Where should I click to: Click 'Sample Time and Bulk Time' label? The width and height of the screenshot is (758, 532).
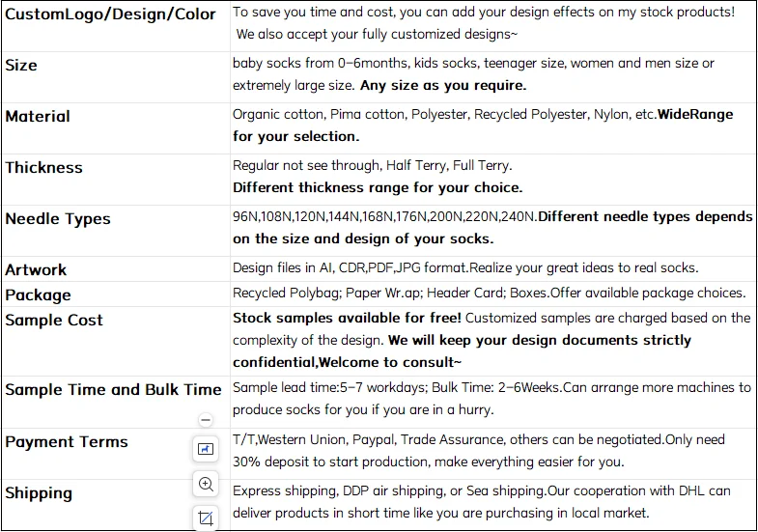113,389
